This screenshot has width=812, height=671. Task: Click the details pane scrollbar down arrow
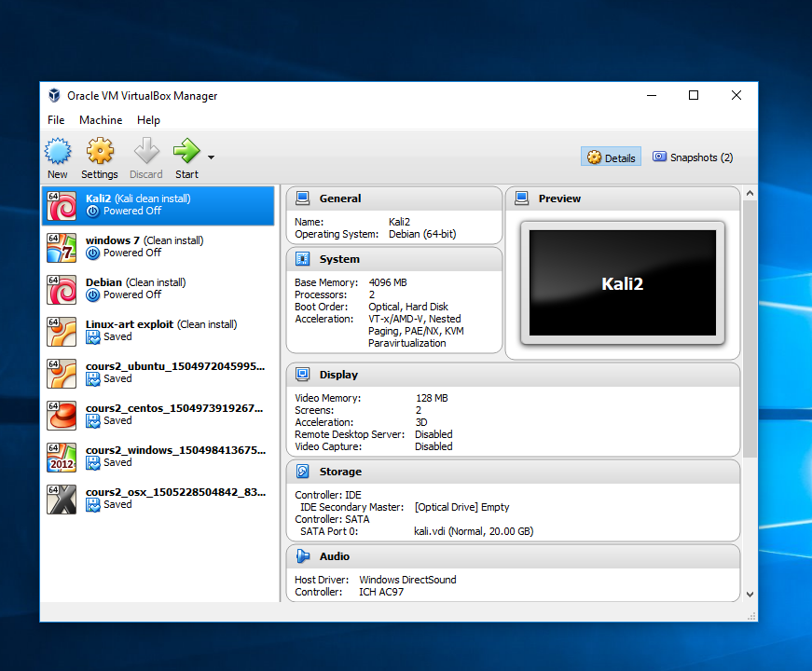750,594
